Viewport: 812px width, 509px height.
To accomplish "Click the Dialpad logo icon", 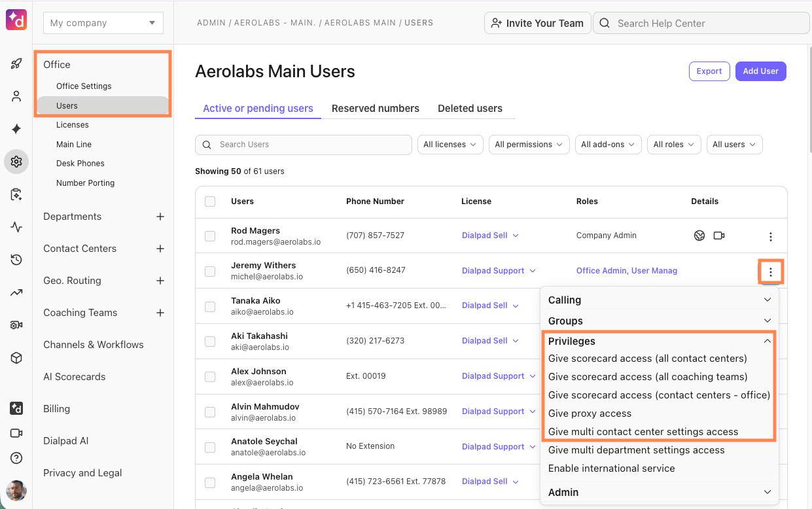I will click(x=16, y=20).
